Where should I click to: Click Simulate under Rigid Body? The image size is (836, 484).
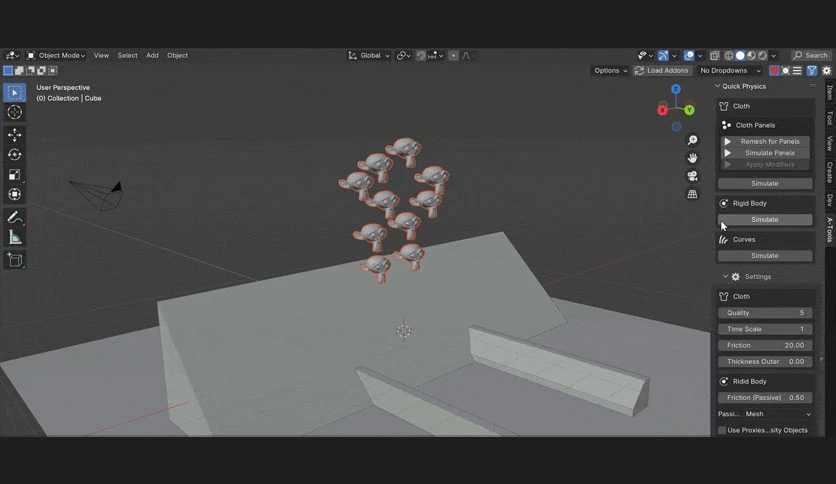(x=765, y=220)
